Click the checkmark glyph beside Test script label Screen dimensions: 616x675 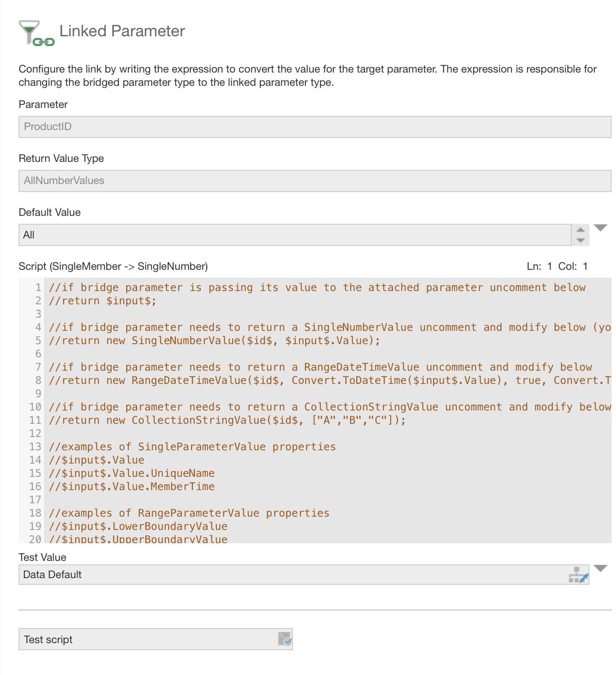pyautogui.click(x=289, y=642)
